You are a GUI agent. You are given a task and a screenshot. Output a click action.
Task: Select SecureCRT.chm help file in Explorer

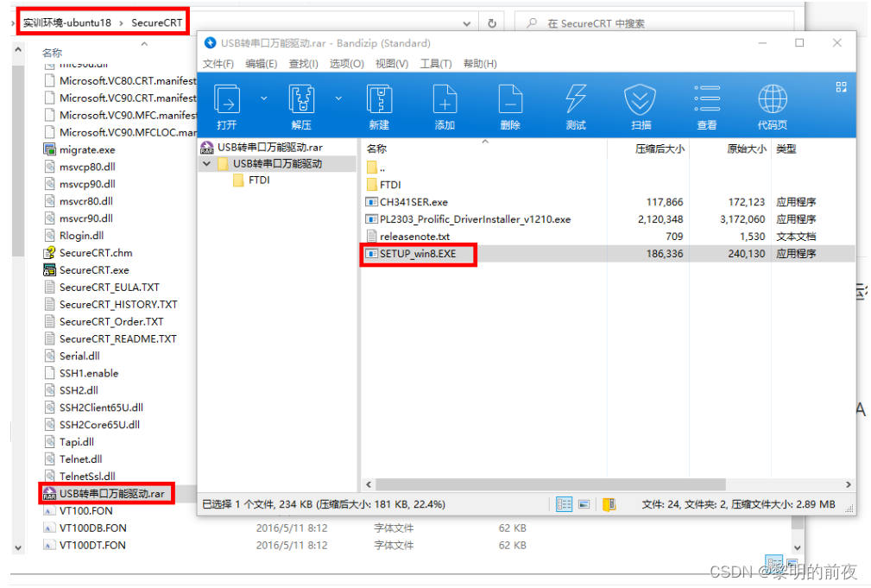coord(88,253)
